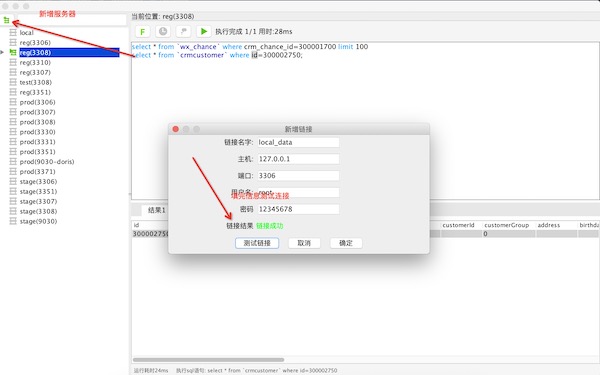Click the 测试链接 test connection button
Screen dimensions: 600x375
tap(257, 243)
